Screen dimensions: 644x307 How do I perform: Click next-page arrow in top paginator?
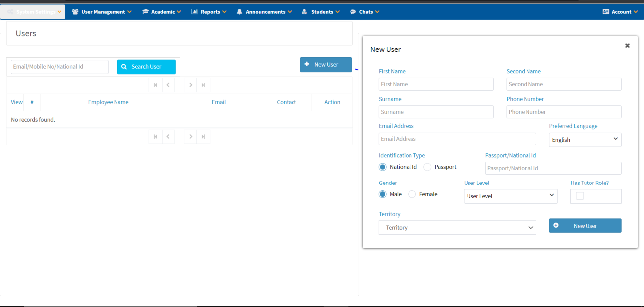190,85
